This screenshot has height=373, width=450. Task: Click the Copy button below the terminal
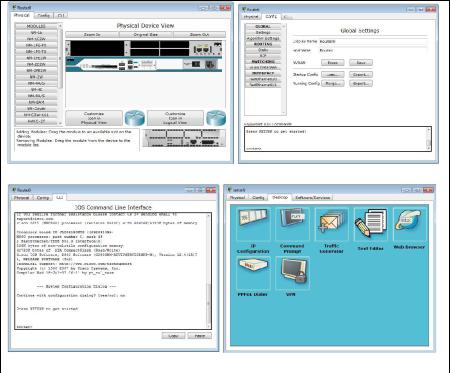(173, 336)
